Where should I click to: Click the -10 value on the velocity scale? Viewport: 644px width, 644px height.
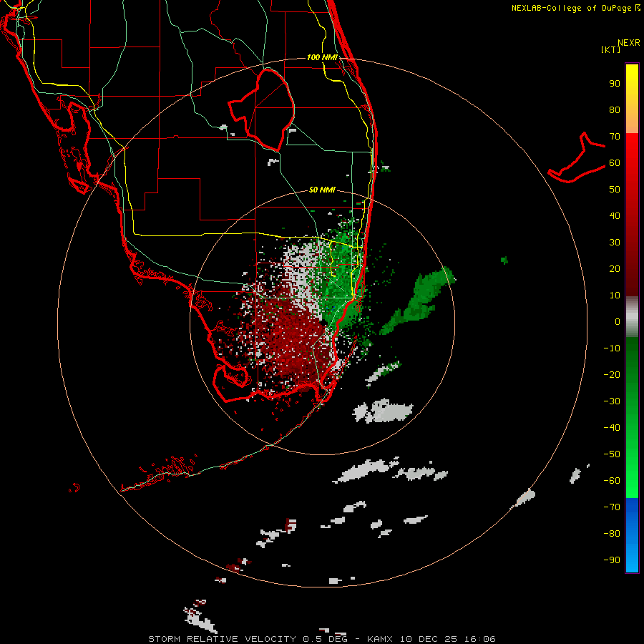click(x=612, y=348)
